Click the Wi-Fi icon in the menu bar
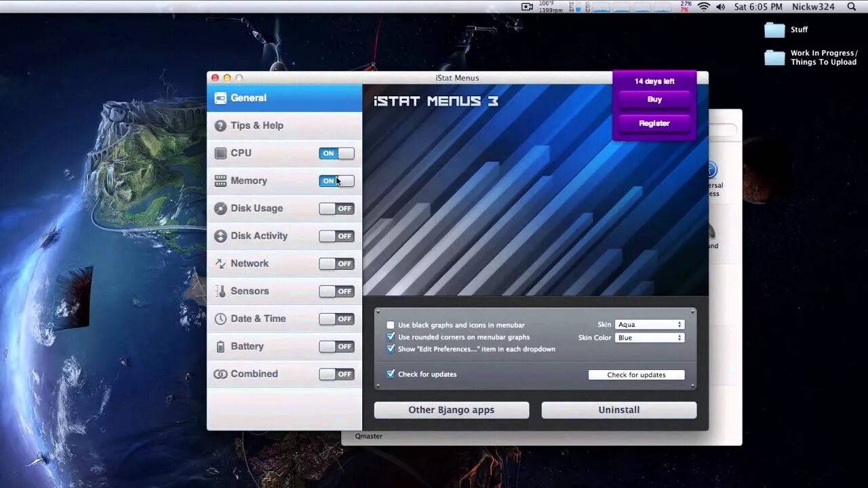Image resolution: width=868 pixels, height=488 pixels. click(x=703, y=7)
